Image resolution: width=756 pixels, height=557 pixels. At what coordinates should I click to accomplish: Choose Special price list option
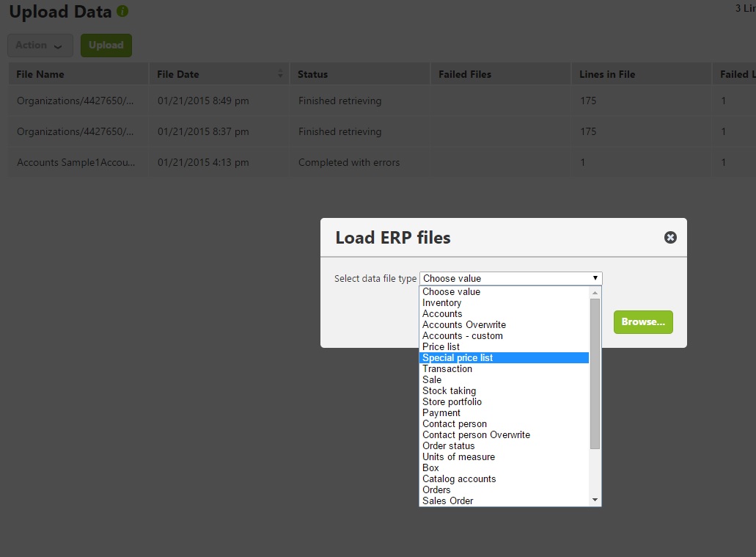(458, 358)
